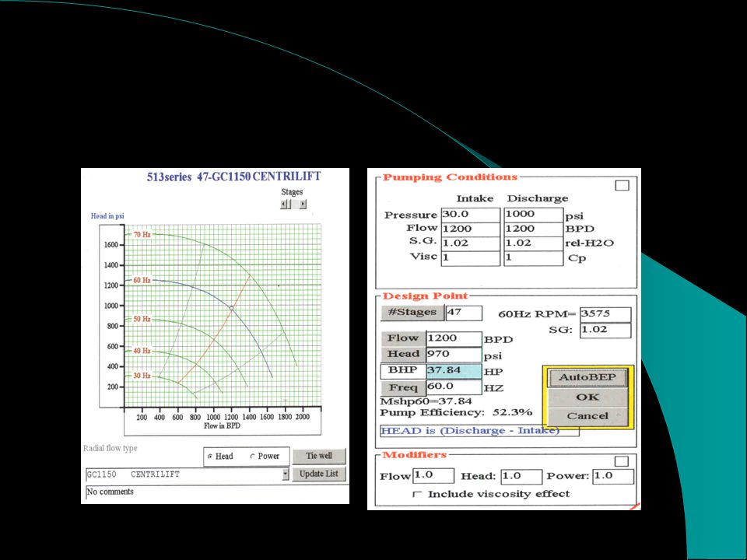Click the Modifiers Flow field

[x=433, y=476]
